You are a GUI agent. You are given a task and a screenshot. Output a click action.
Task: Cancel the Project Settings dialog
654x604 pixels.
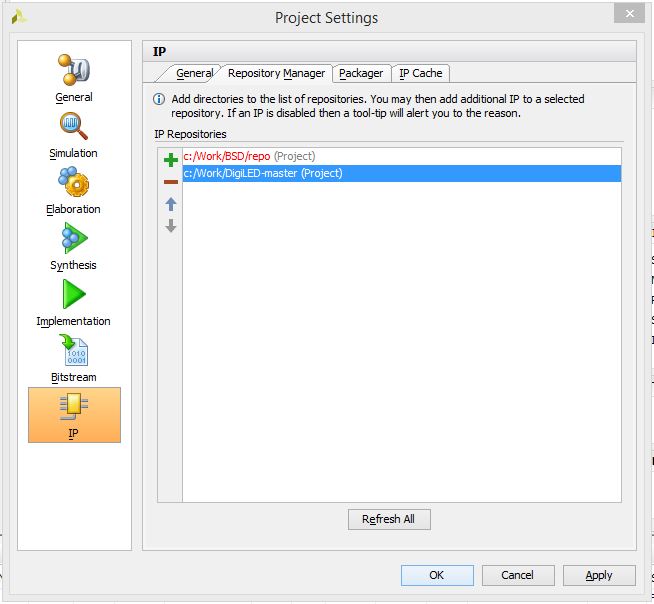(518, 575)
